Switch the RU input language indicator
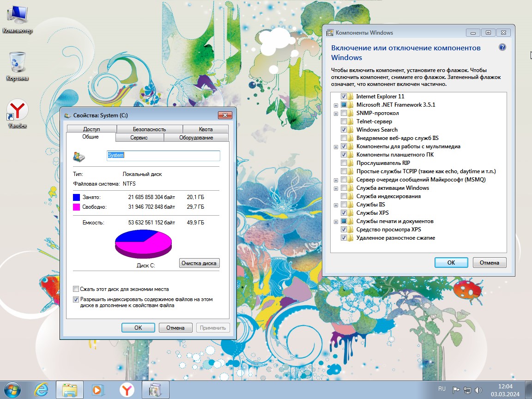The image size is (532, 399). [x=442, y=389]
